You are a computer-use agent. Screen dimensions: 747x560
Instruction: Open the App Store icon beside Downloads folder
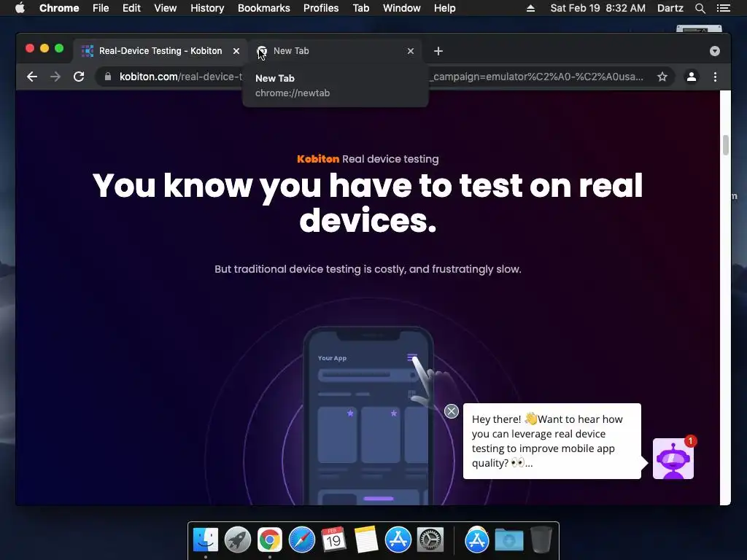click(477, 540)
